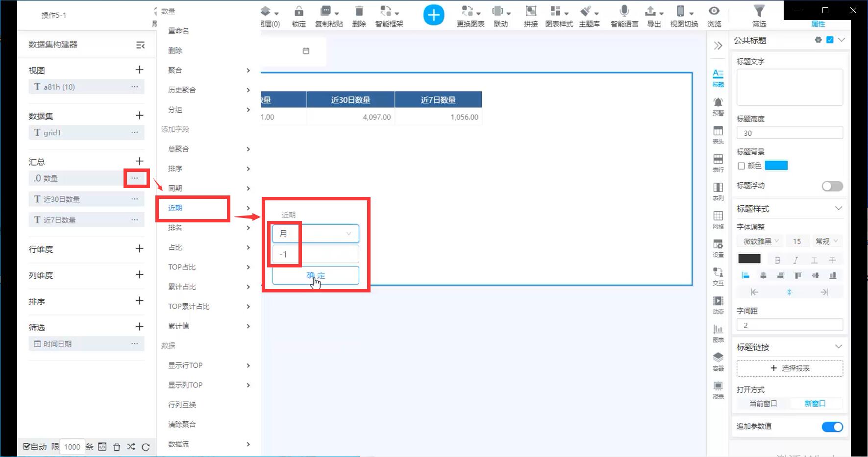Screen dimensions: 868x457
Task: Click the 标题文字 text area
Action: (x=790, y=87)
